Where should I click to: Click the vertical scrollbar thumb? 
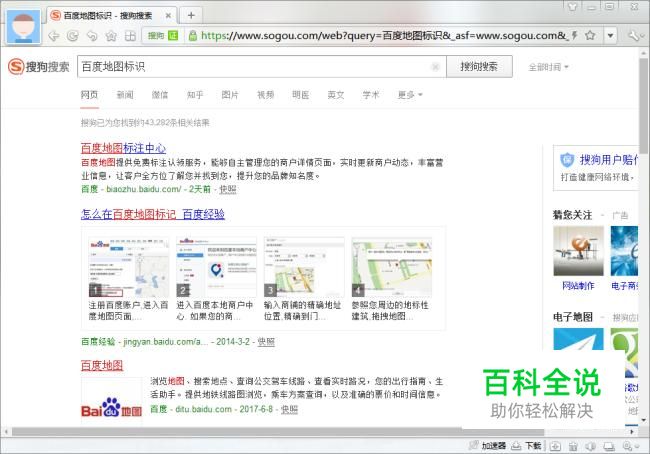tap(643, 106)
